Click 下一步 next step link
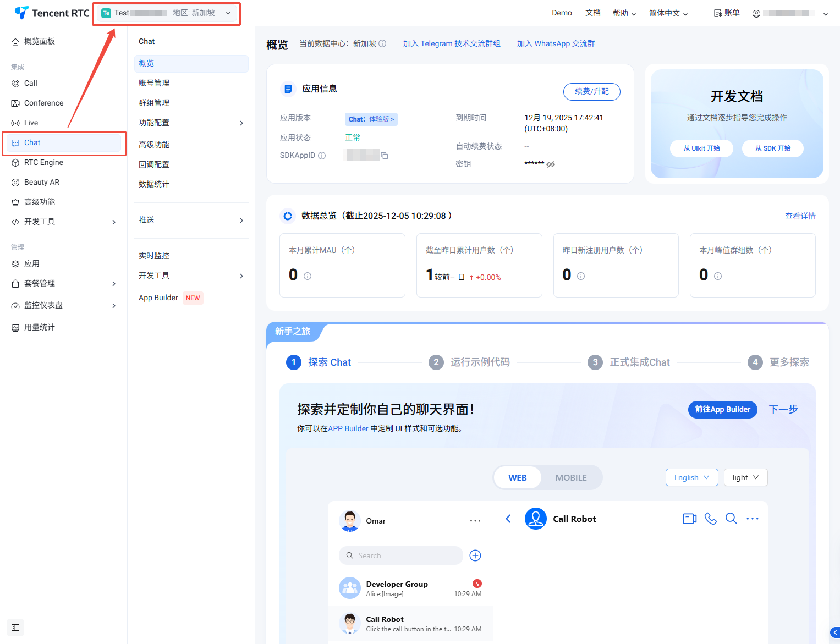This screenshot has width=840, height=644. 783,409
